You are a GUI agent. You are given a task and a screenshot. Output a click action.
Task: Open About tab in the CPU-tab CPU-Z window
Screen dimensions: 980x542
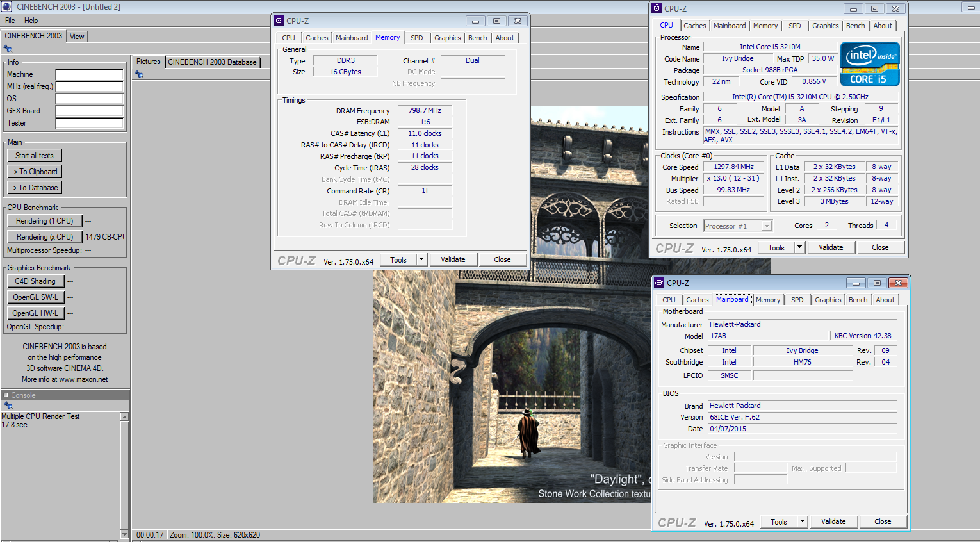(x=883, y=26)
